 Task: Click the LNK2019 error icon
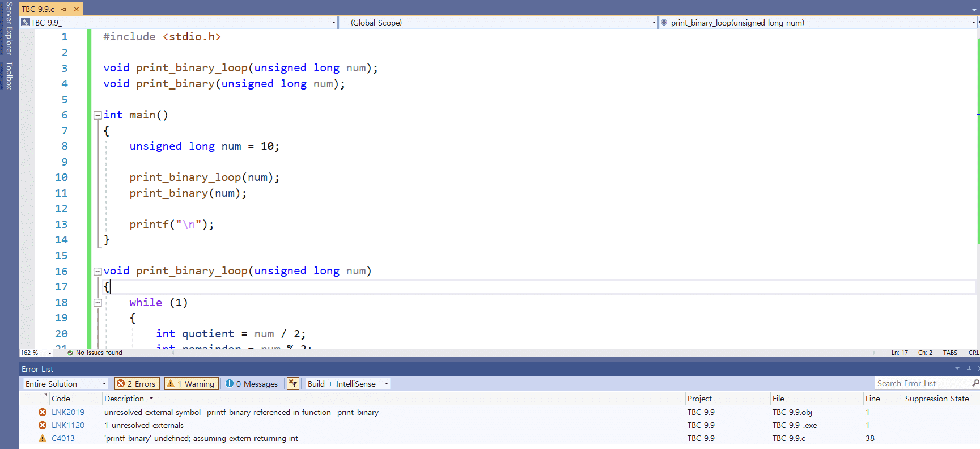pyautogui.click(x=43, y=412)
